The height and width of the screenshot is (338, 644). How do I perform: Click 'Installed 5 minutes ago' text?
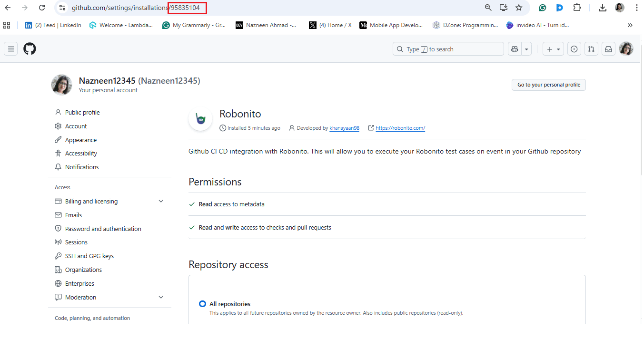(254, 128)
